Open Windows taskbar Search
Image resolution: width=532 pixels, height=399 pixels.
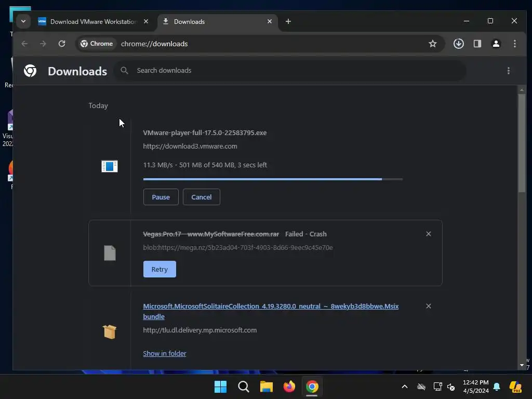tap(244, 387)
